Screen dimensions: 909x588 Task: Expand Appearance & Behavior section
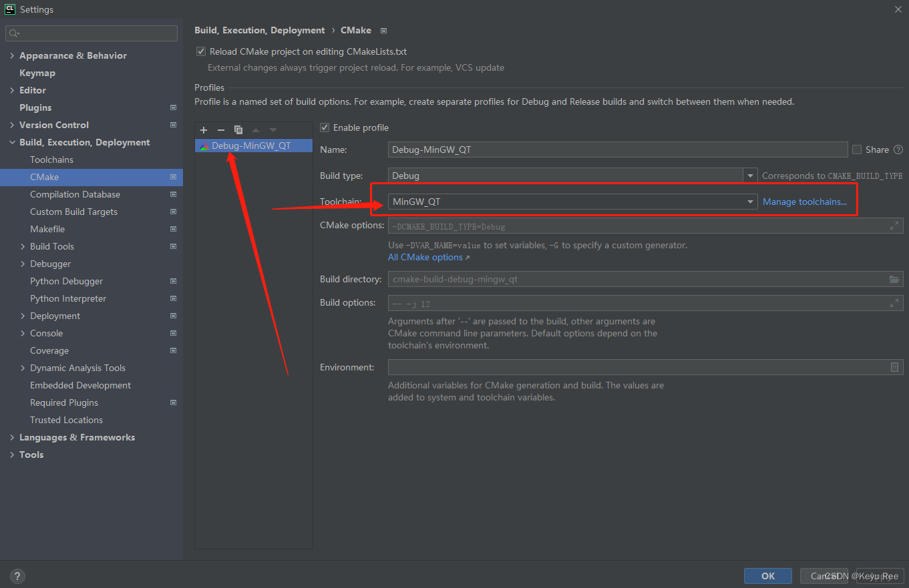click(12, 55)
